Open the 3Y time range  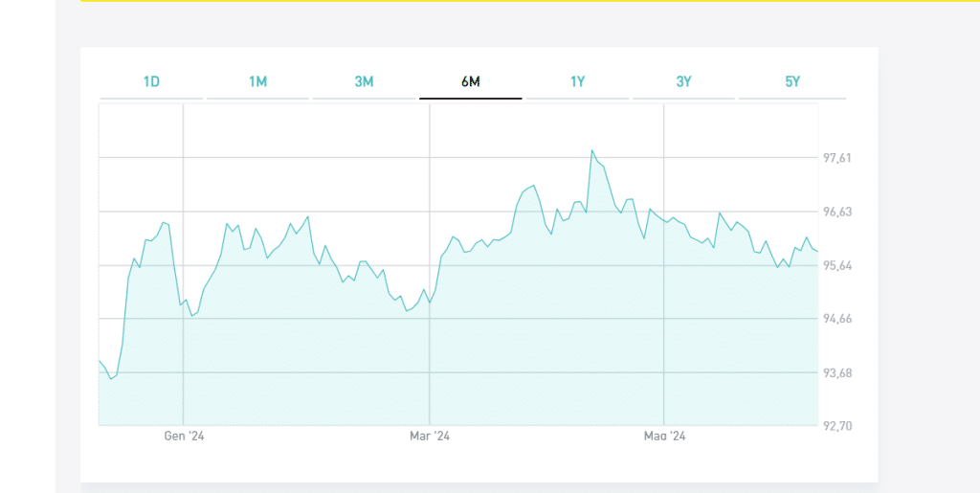[x=683, y=82]
